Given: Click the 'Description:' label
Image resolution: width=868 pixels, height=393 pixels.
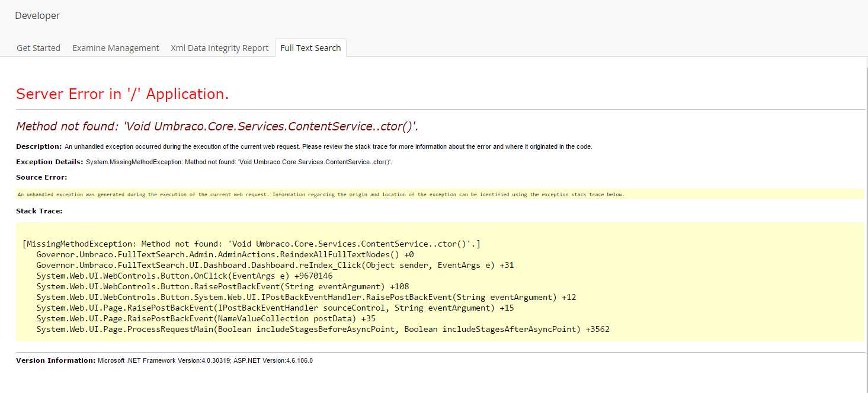Looking at the screenshot, I should (x=39, y=146).
